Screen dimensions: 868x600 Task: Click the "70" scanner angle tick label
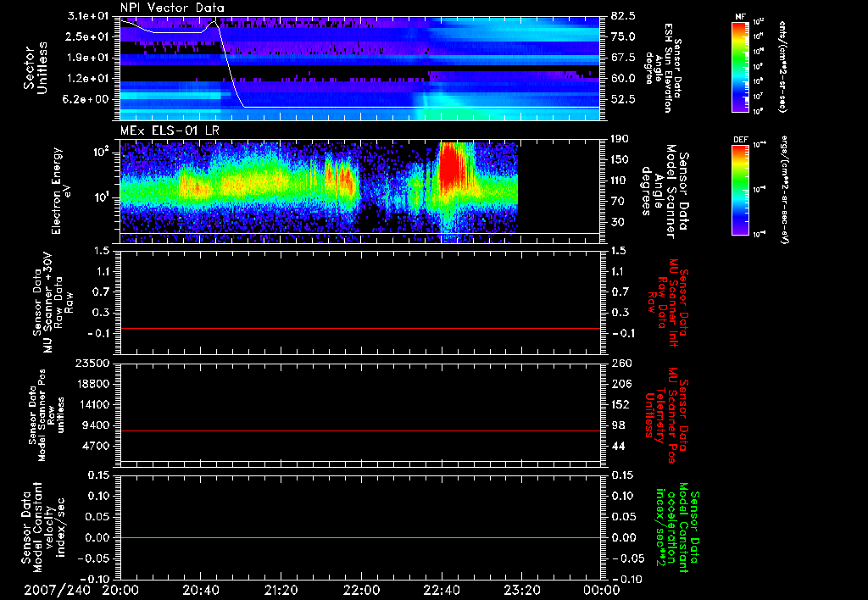(x=618, y=201)
